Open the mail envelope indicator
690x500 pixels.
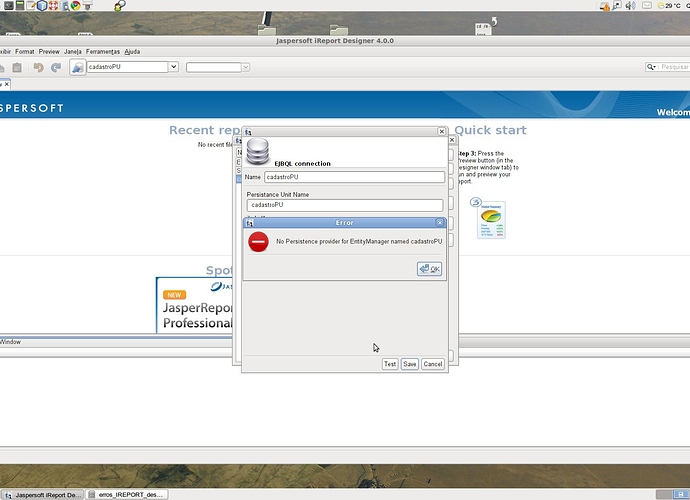pyautogui.click(x=646, y=5)
